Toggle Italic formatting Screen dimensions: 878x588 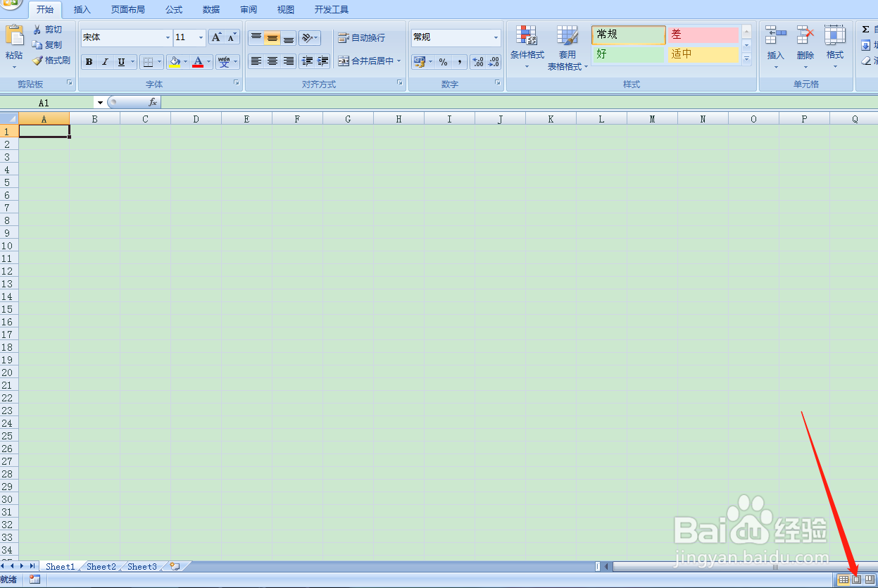point(105,62)
